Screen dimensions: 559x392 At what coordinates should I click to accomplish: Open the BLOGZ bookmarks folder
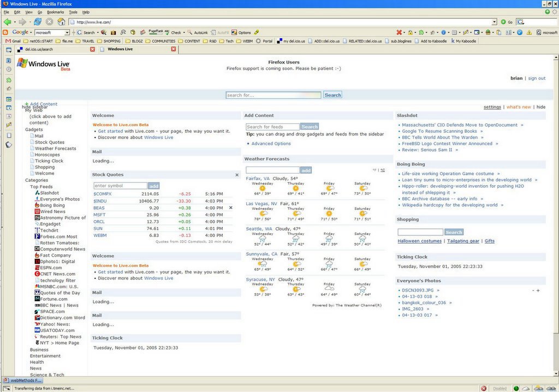coord(134,41)
